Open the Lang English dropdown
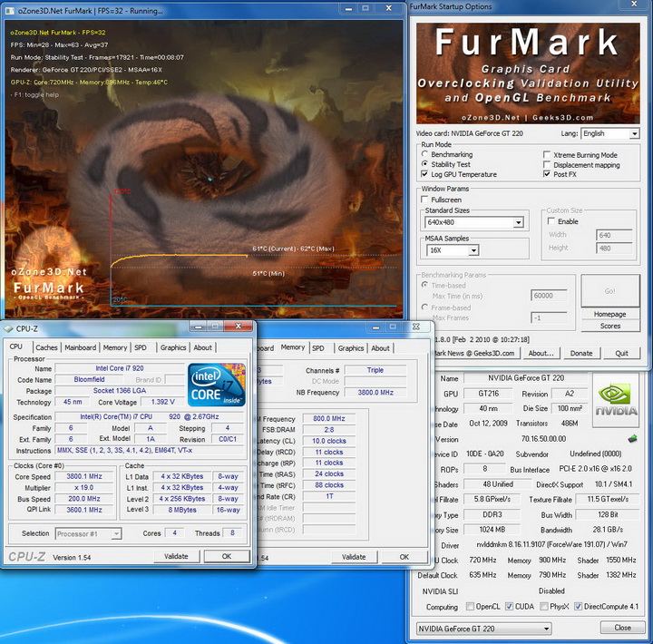 click(610, 133)
